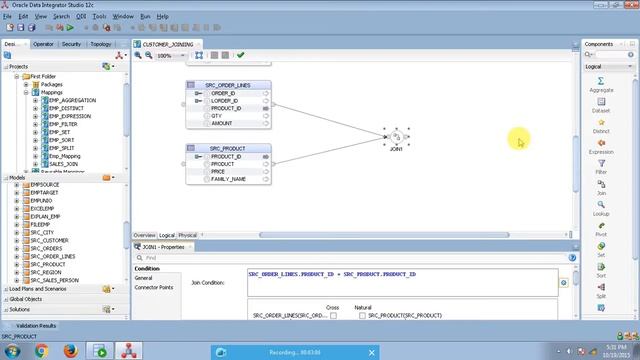Open the File menu
The height and width of the screenshot is (360, 640).
[x=7, y=16]
